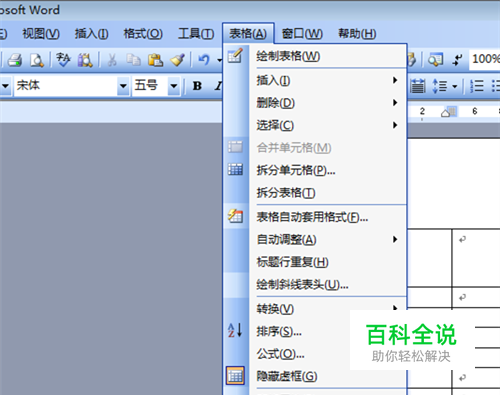Open the 工具(T) menu

(x=196, y=34)
